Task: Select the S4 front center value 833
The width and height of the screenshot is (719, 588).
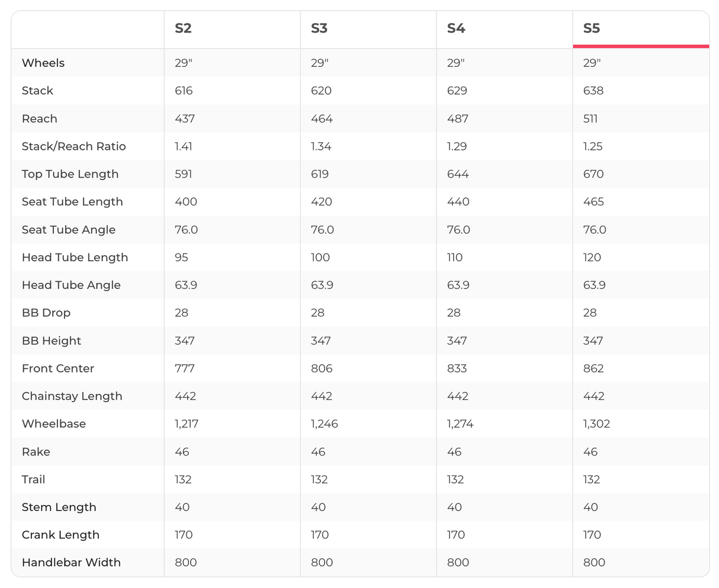Action: pyautogui.click(x=457, y=368)
